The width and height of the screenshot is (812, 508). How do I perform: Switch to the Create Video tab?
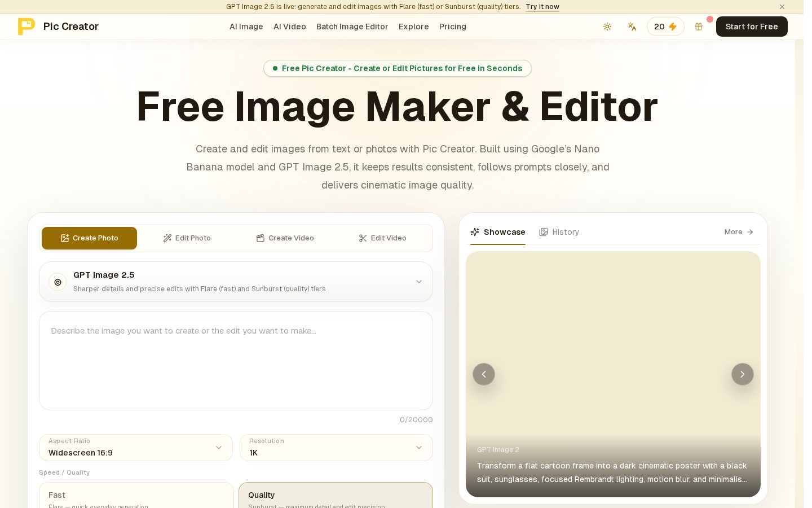285,238
